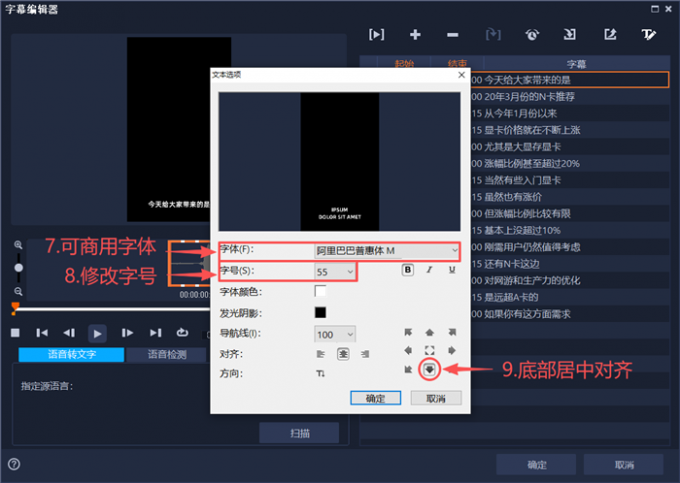Select subtitle row 刚需用户仍然值得考虑
This screenshot has height=483, width=680.
point(570,247)
